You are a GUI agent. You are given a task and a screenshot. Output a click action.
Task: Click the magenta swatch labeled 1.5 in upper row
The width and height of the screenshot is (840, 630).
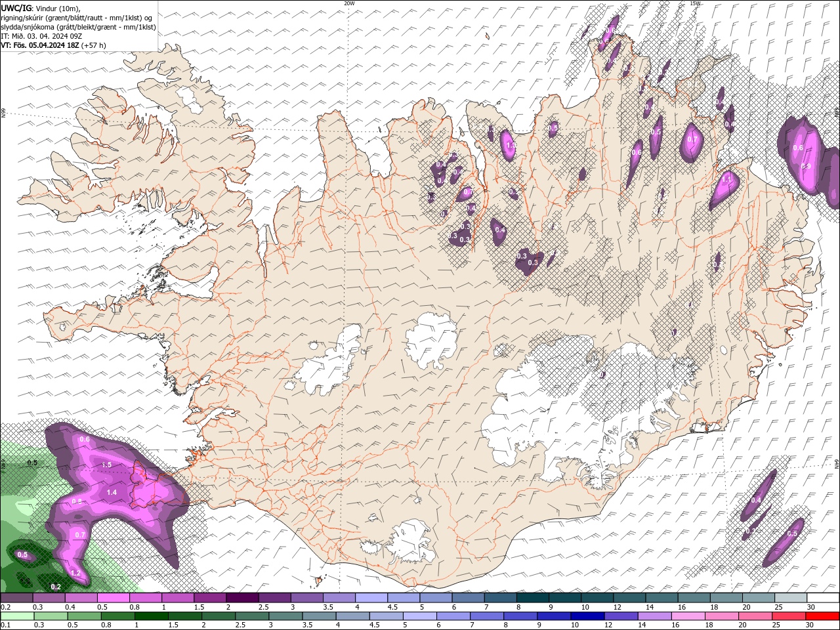pyautogui.click(x=210, y=598)
